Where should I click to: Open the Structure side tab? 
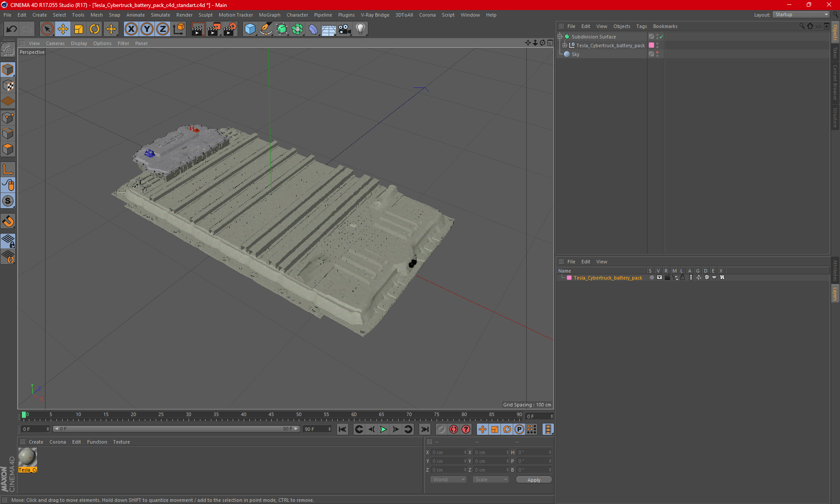click(x=835, y=117)
